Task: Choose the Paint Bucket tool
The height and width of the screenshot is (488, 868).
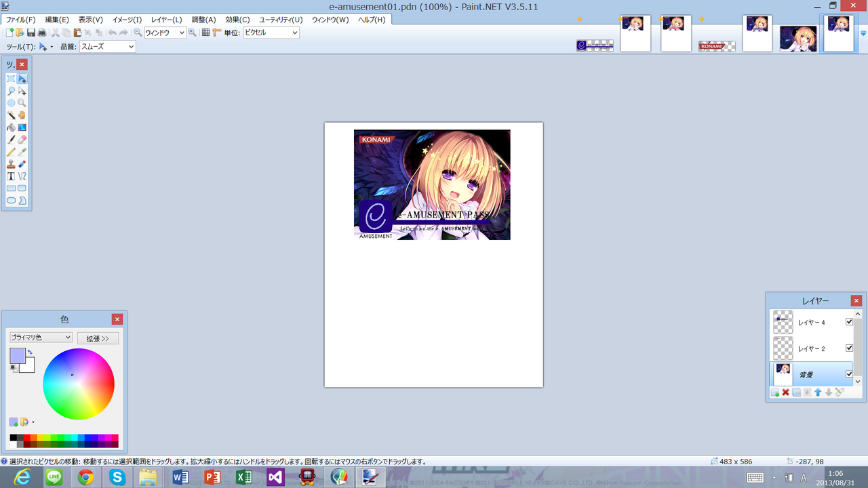Action: click(11, 127)
